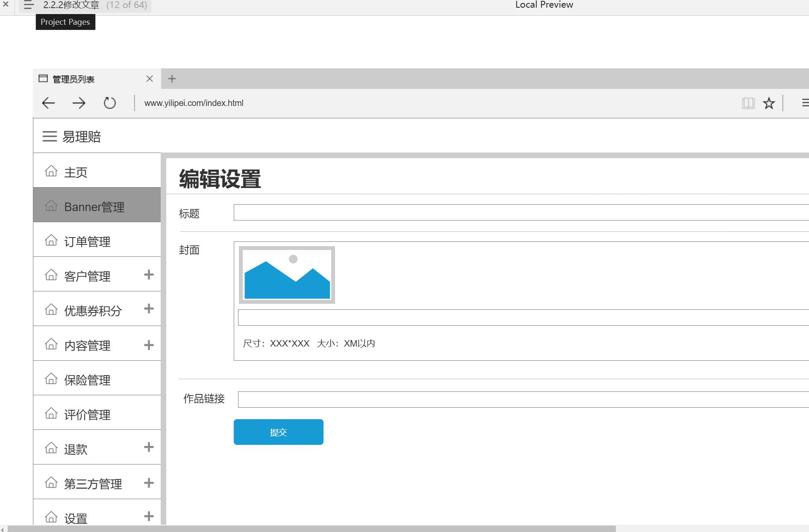Click the home icon beside 评价管理
Image resolution: width=809 pixels, height=532 pixels.
tap(51, 413)
